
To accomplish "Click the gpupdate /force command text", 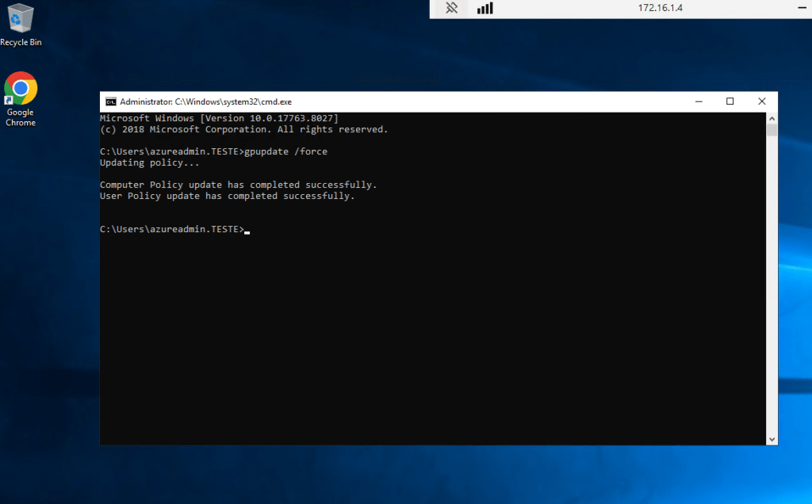I will [x=288, y=151].
